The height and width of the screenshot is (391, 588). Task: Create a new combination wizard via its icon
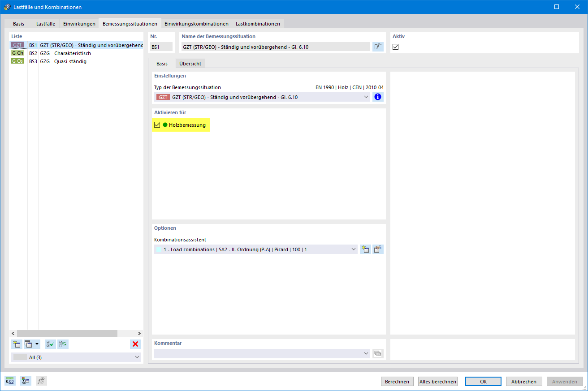coord(365,249)
